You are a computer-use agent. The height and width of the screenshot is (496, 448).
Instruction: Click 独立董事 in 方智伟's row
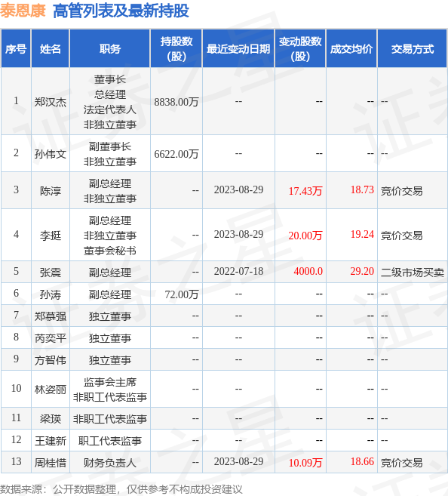109,360
